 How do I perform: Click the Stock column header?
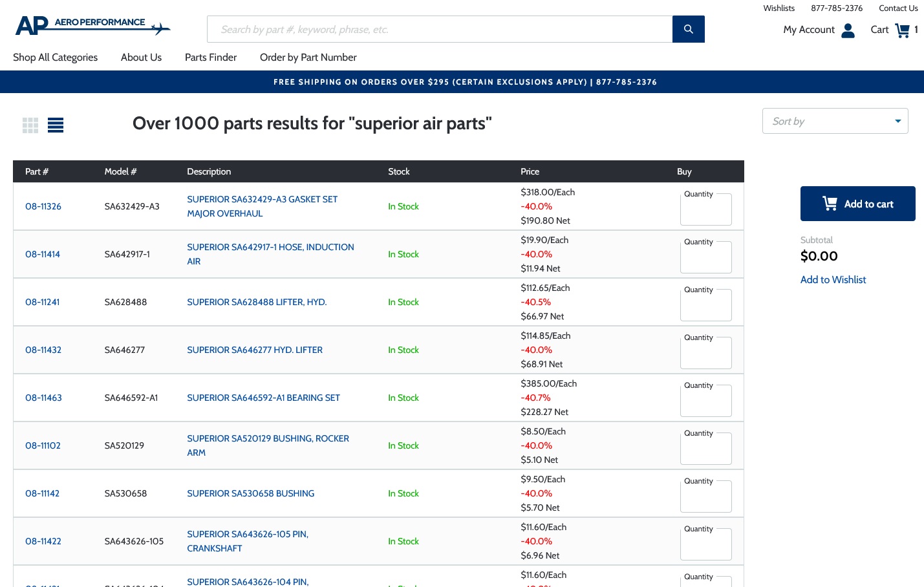click(x=399, y=172)
